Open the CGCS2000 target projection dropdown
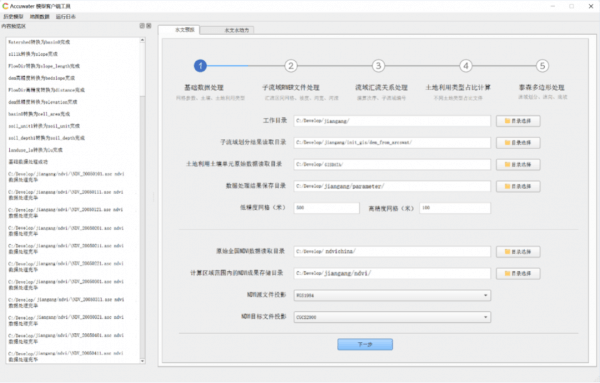This screenshot has width=600, height=383. coord(392,317)
